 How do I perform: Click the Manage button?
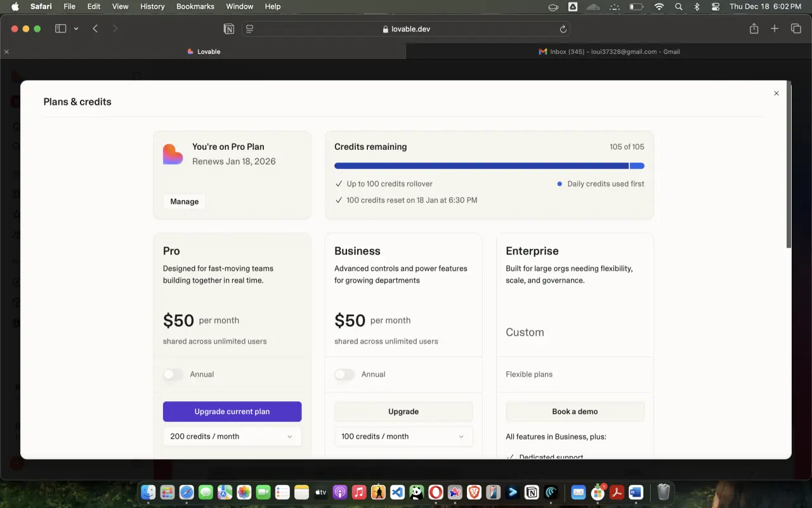185,201
